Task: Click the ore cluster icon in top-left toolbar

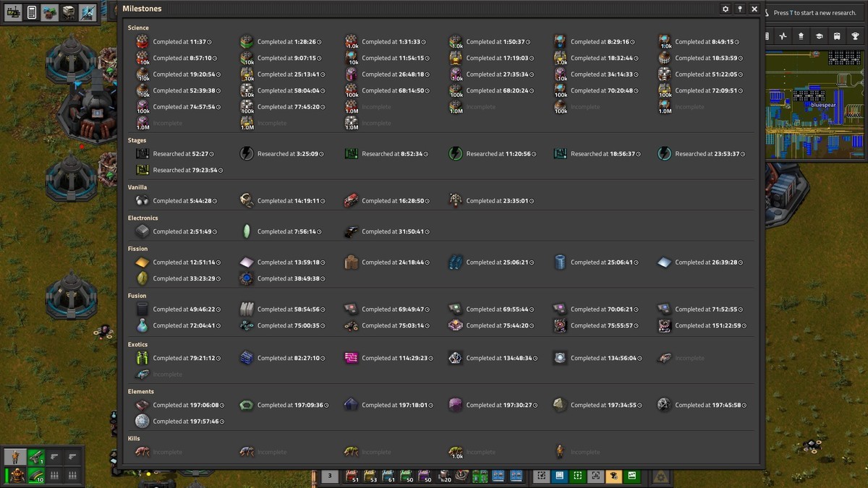Action: point(50,12)
